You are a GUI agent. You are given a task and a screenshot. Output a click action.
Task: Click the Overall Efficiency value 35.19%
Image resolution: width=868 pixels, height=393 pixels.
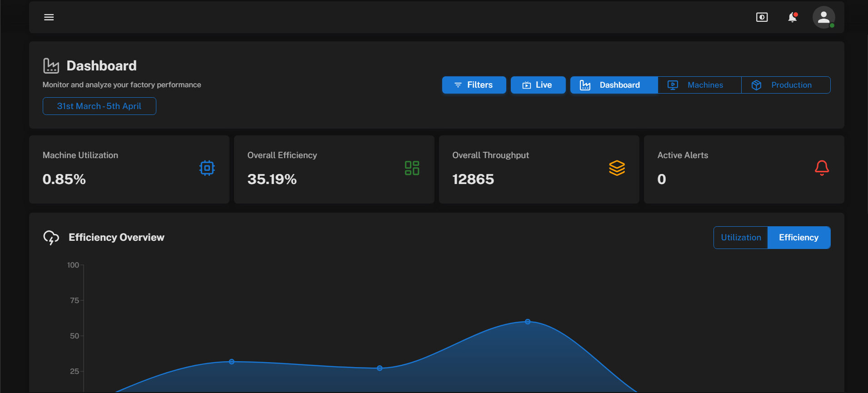point(272,179)
